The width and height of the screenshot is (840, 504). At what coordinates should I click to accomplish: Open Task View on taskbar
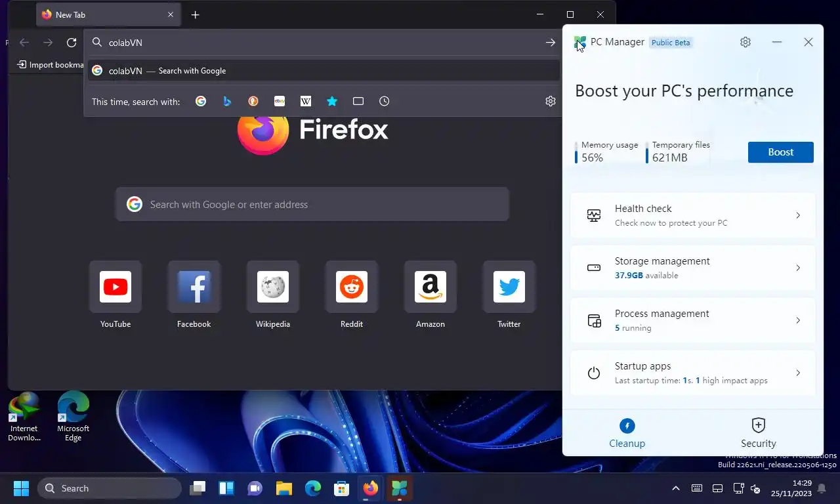198,488
